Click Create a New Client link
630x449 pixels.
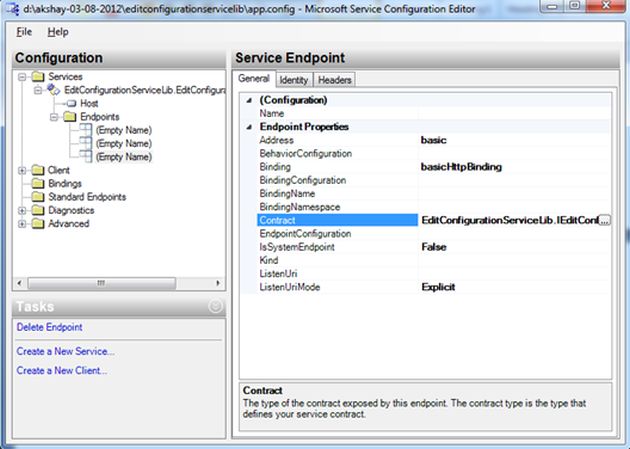(x=61, y=370)
